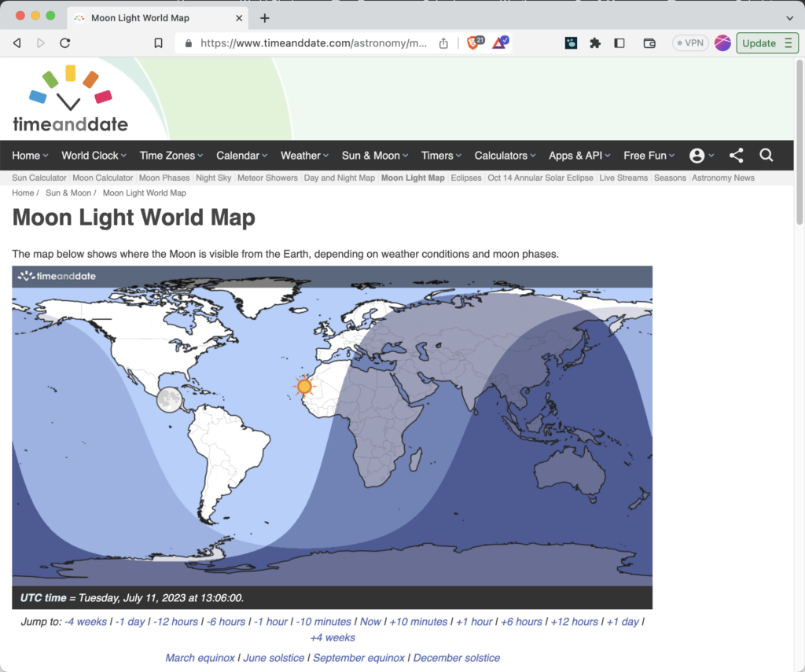This screenshot has height=672, width=805.
Task: Open Eclipses submenu item
Action: click(466, 178)
